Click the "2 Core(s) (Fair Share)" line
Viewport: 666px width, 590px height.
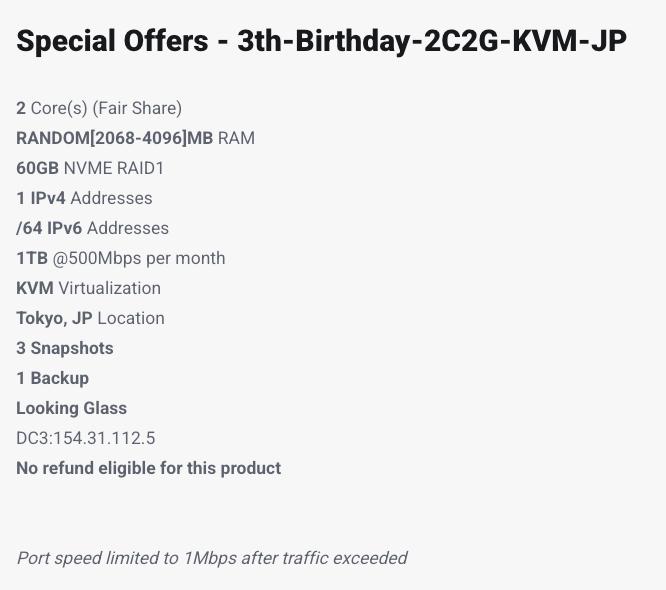[x=99, y=108]
